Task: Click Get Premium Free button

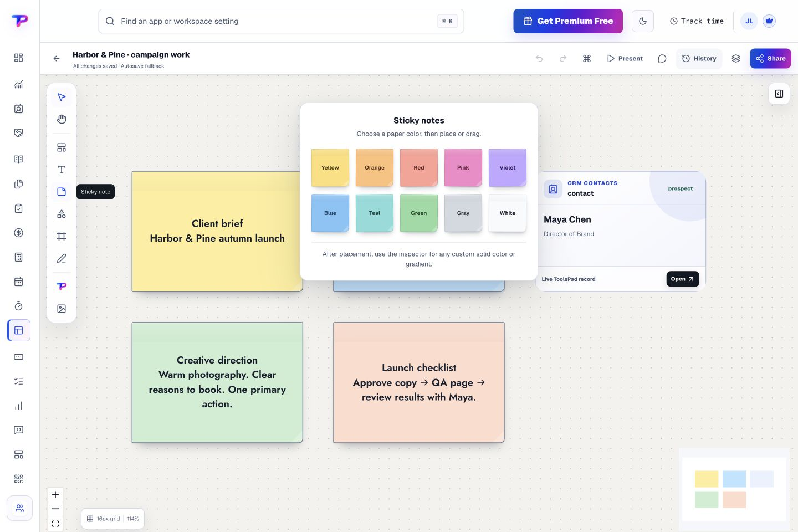Action: [x=568, y=21]
